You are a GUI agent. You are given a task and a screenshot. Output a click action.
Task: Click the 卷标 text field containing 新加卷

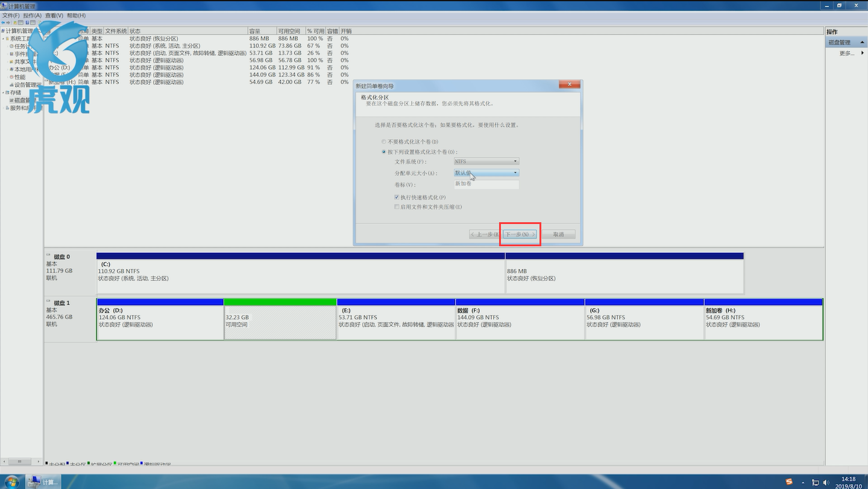tap(486, 184)
